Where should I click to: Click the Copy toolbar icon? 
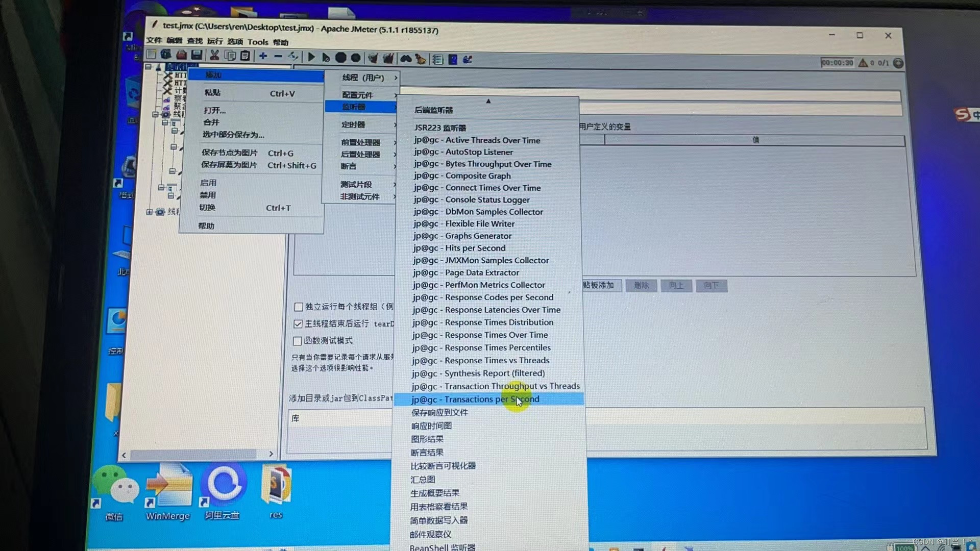(x=230, y=56)
